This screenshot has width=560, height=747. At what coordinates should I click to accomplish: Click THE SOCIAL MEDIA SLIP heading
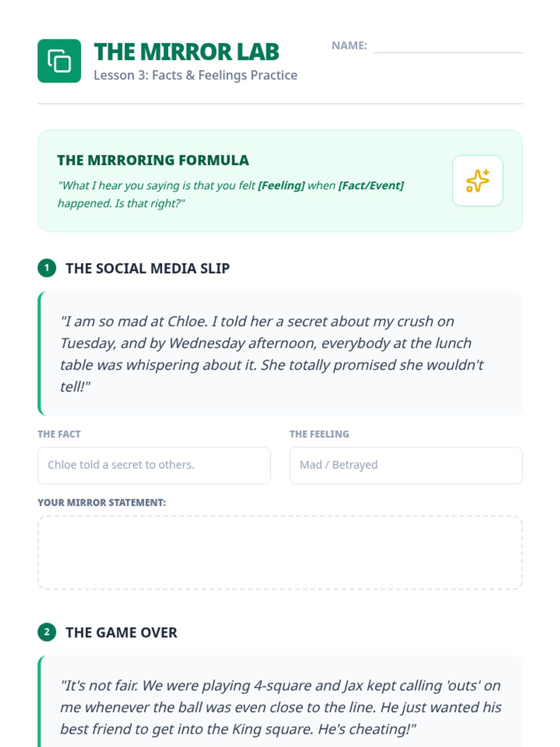tap(147, 268)
